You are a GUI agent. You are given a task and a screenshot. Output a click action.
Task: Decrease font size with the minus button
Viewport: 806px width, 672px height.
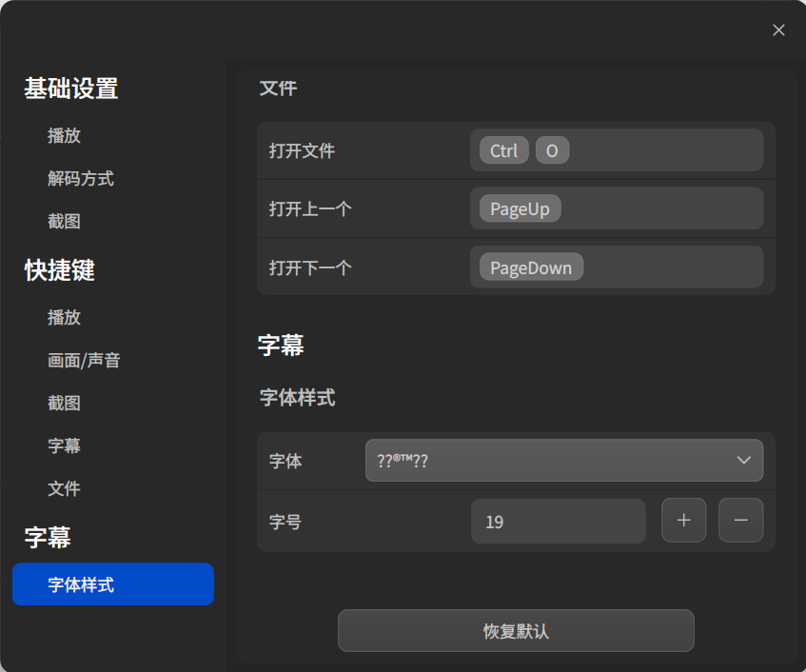coord(740,521)
